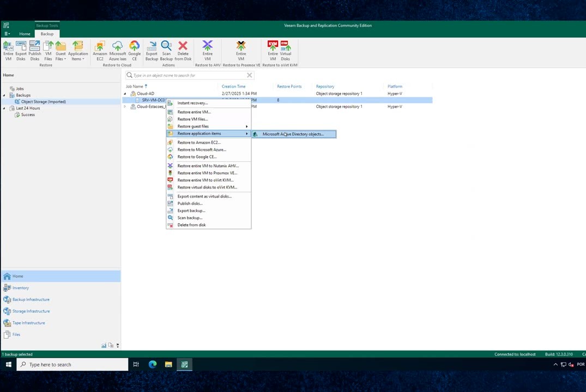Select the Backup ribbon tab

(x=47, y=34)
